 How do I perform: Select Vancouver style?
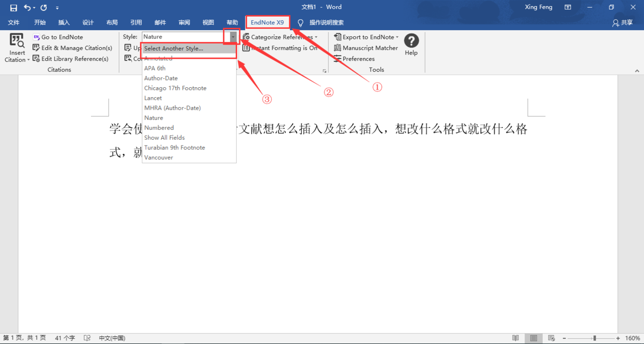point(189,157)
